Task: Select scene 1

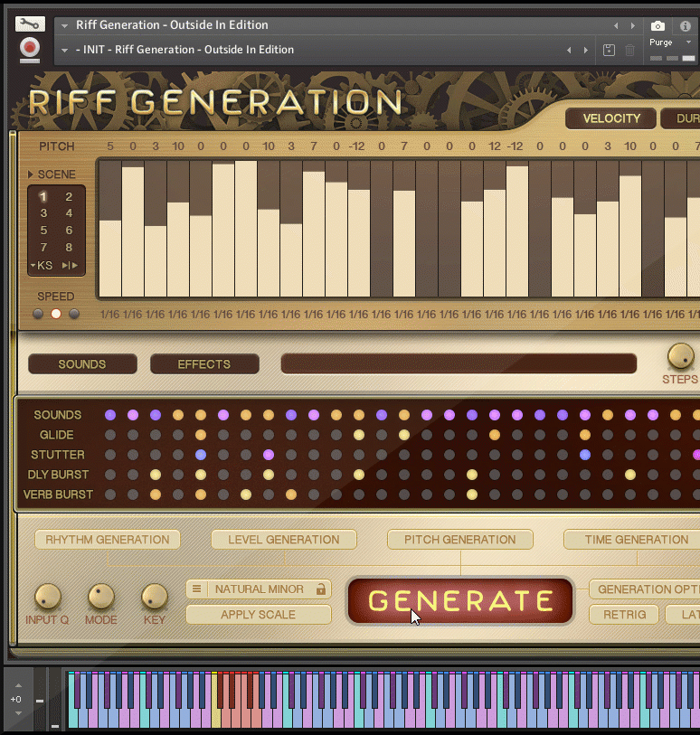Action: [x=43, y=196]
